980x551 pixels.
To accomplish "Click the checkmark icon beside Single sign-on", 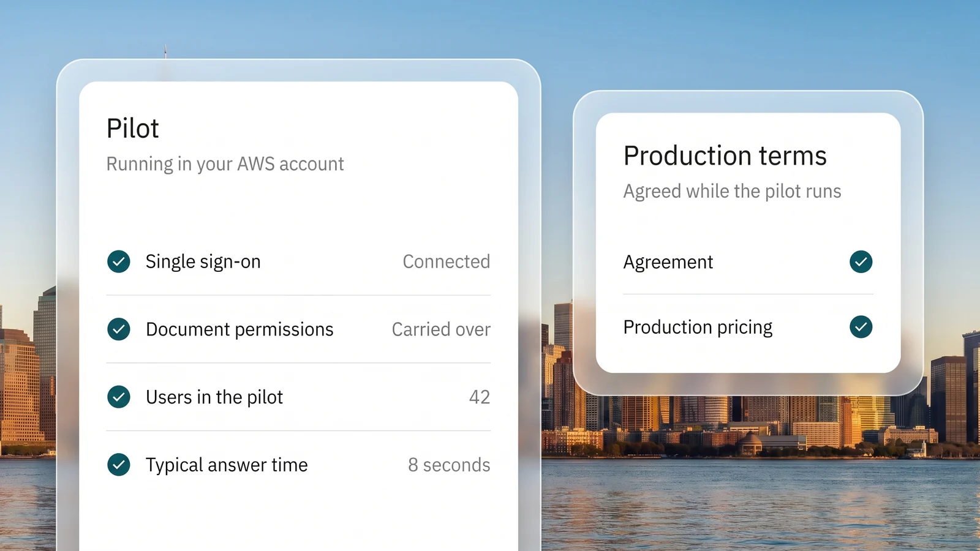I will (x=119, y=261).
